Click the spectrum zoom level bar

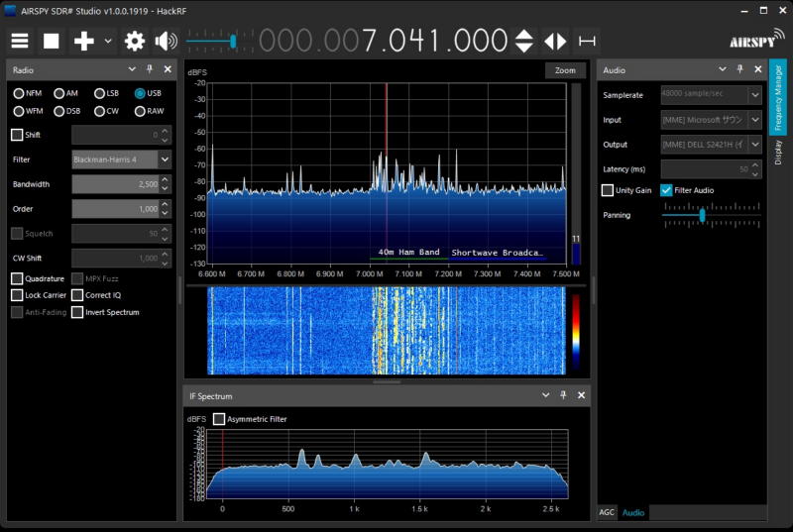click(576, 173)
